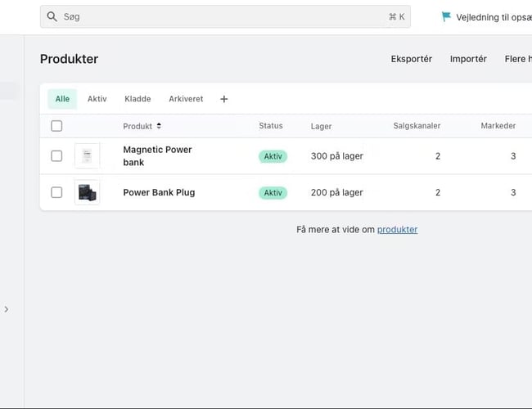Click the search magnifying glass icon
Screen dimensions: 532x409
(x=52, y=16)
